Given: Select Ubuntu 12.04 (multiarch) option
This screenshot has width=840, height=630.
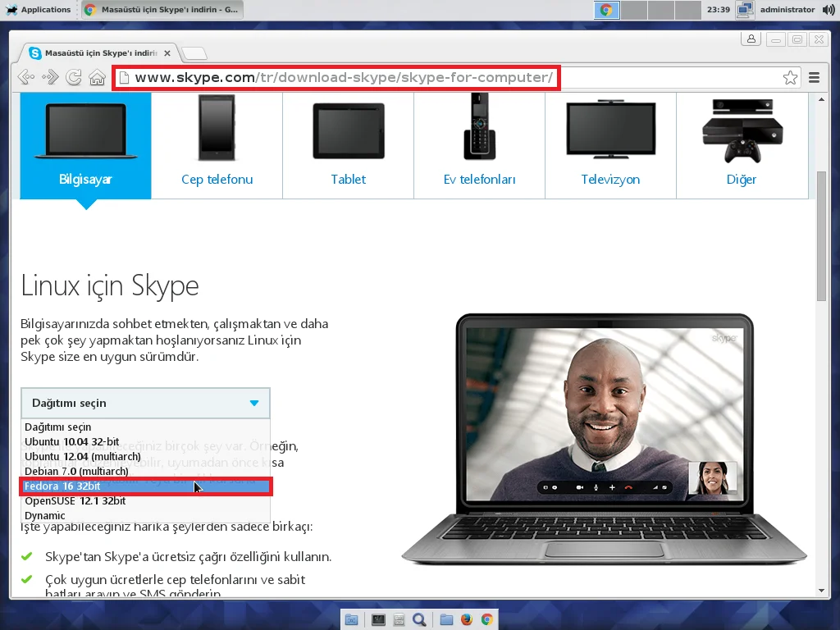Looking at the screenshot, I should [146, 456].
